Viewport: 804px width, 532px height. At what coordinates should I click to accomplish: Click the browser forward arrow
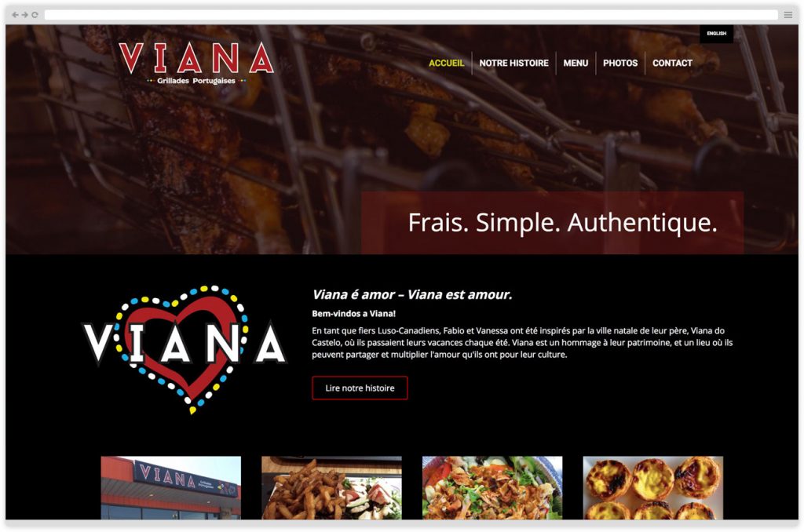click(x=24, y=15)
